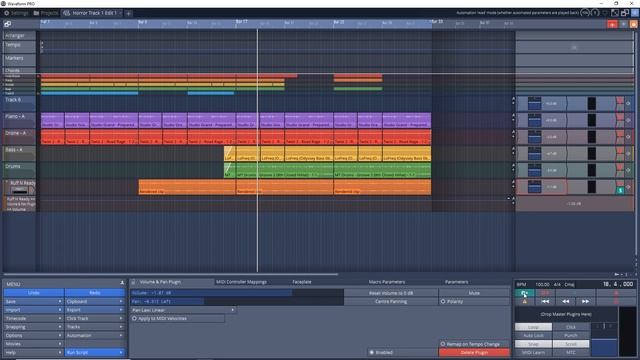Switch to the MIDI Controller Mappings tab
Screen dimensions: 640x360
pyautogui.click(x=241, y=282)
